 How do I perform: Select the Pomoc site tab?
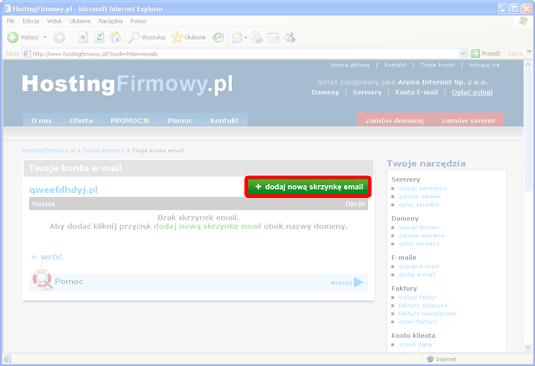pyautogui.click(x=180, y=120)
